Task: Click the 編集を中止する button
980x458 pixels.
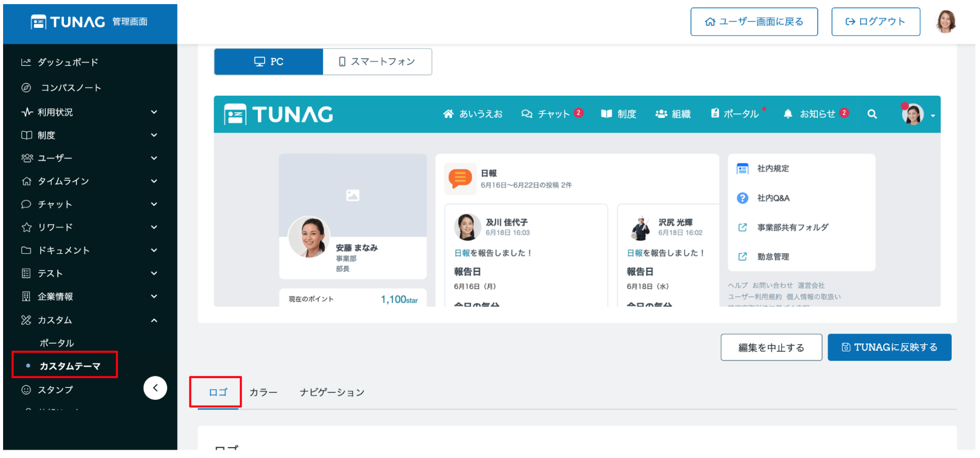Action: click(x=771, y=348)
